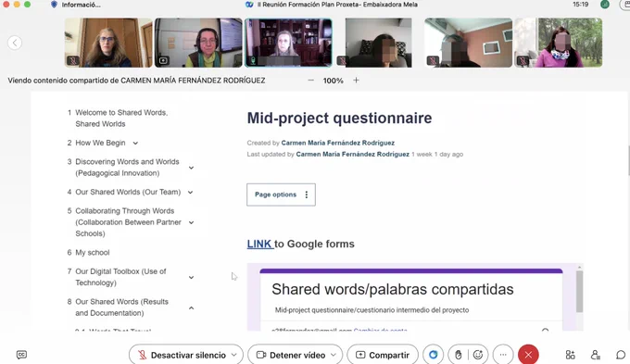Go to previous participants with left arrow
The height and width of the screenshot is (364, 630).
click(x=15, y=43)
